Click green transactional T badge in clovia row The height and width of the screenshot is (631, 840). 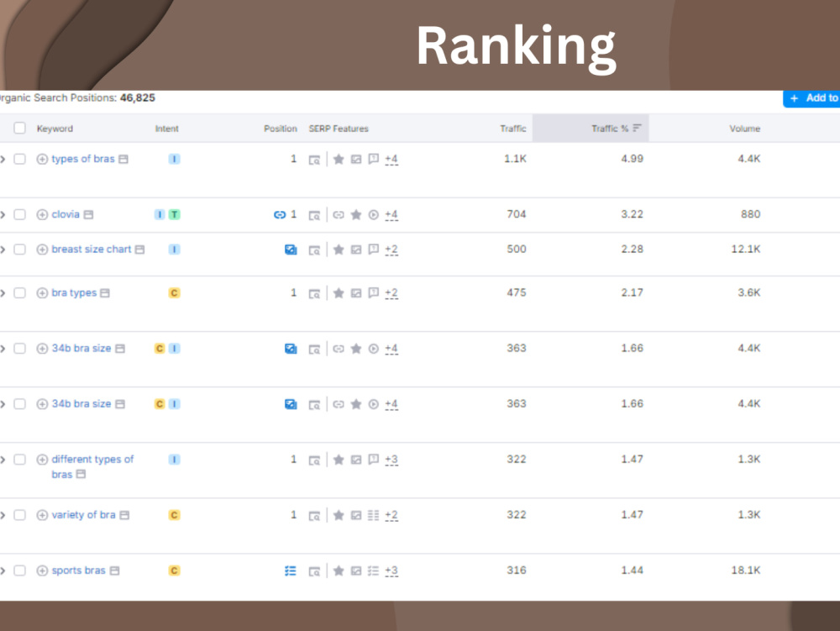click(x=174, y=215)
